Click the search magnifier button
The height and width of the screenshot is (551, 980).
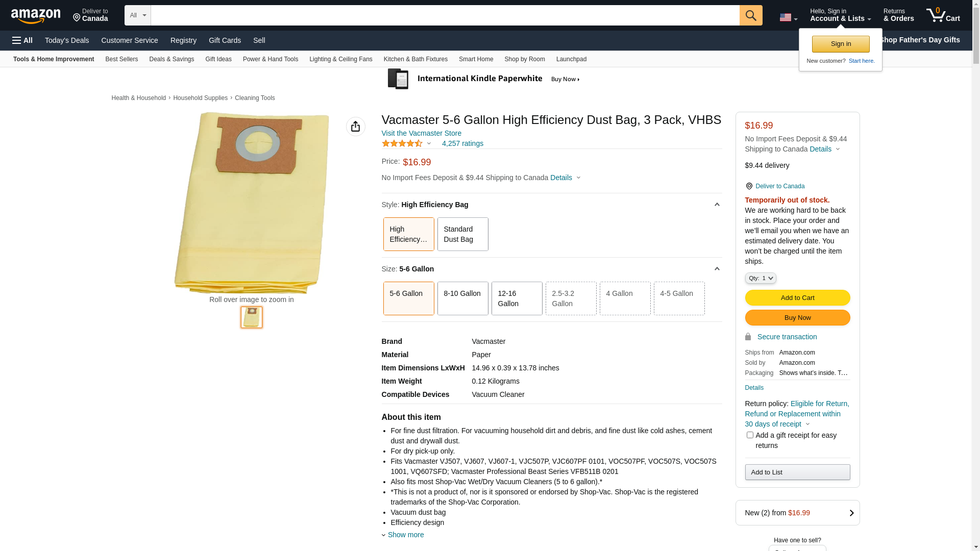point(750,15)
